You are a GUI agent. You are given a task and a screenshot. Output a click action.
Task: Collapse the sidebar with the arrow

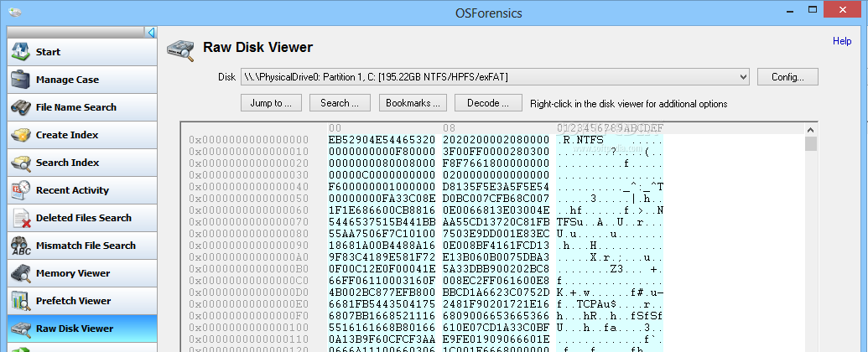(x=151, y=33)
